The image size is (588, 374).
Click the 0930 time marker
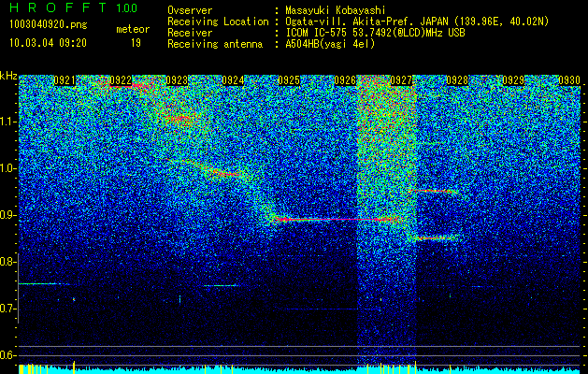pos(569,80)
